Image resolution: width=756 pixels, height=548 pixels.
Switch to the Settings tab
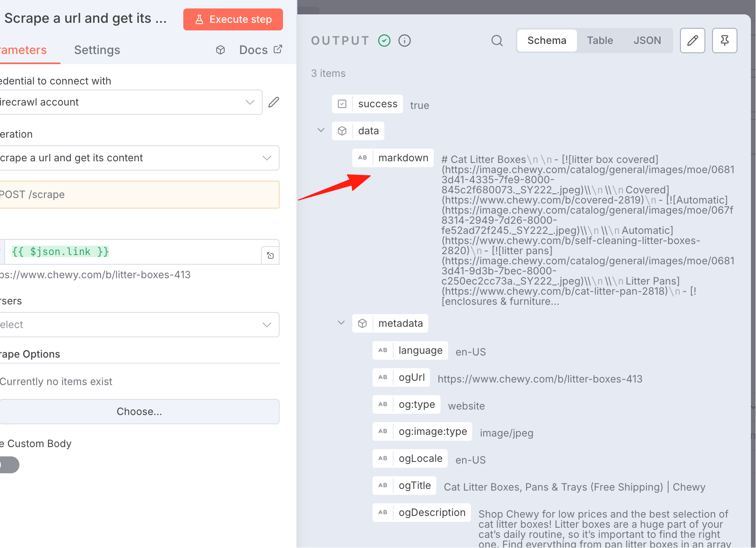[x=97, y=50]
